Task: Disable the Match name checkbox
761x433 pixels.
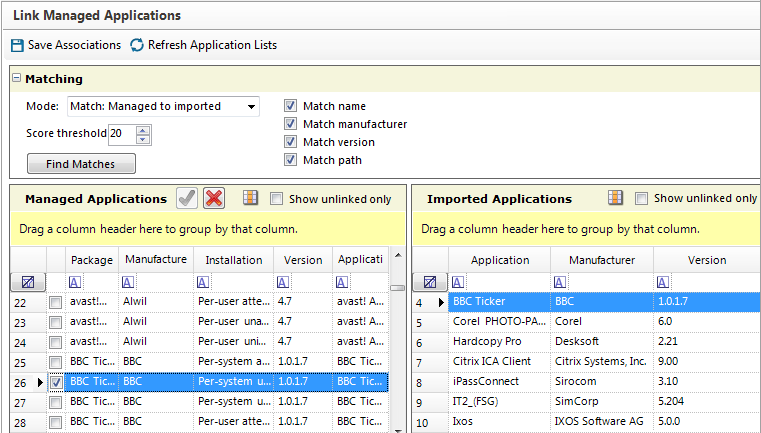Action: (290, 106)
